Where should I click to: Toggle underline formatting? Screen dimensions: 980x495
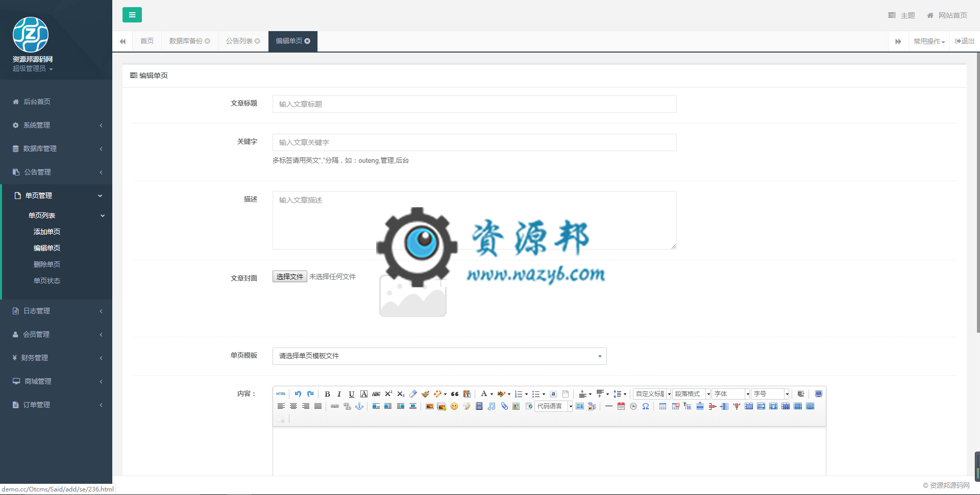tap(352, 394)
